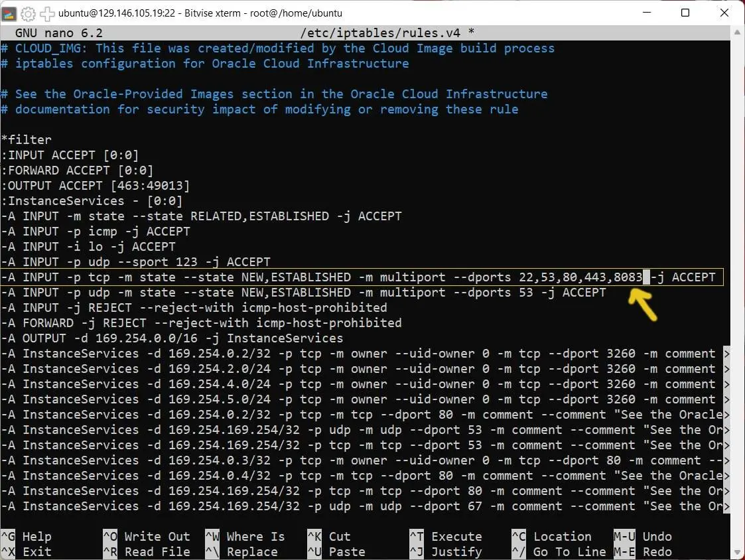Click the ^G Help shortcut
Image resolution: width=745 pixels, height=560 pixels.
(26, 536)
